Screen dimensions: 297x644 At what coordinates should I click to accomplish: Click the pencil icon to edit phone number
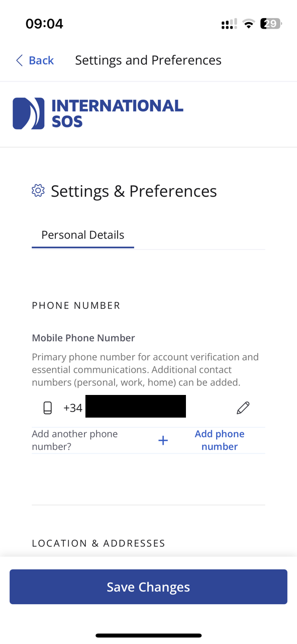tap(243, 408)
